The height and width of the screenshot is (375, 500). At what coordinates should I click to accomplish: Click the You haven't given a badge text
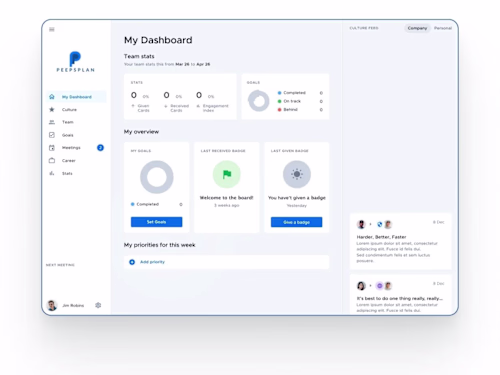click(x=297, y=198)
